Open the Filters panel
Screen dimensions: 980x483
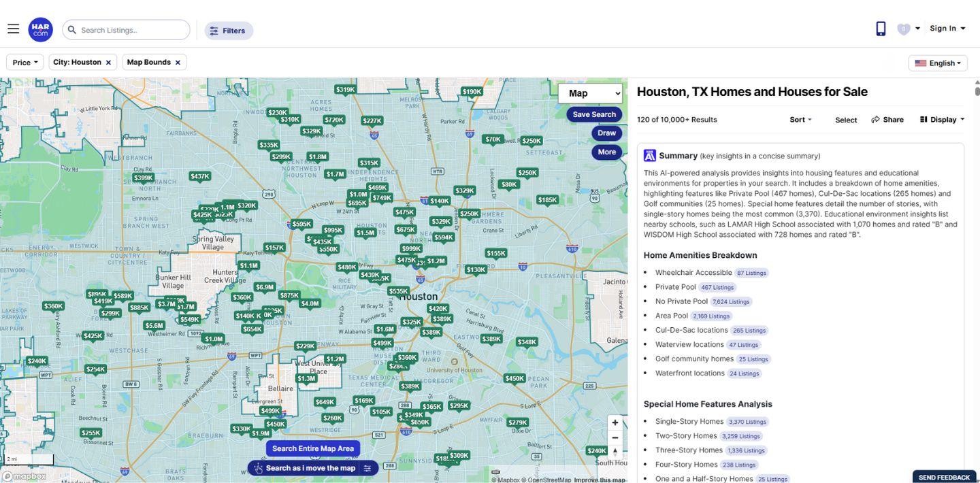[x=229, y=31]
